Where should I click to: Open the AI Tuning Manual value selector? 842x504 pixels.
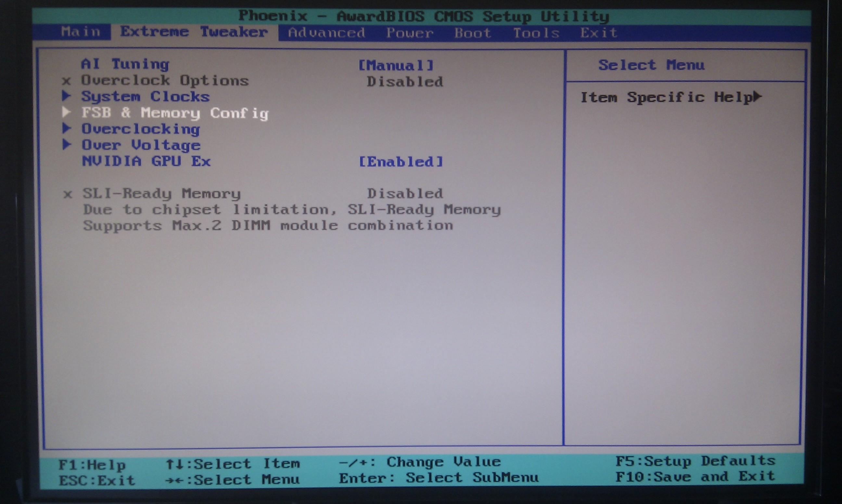(x=396, y=65)
